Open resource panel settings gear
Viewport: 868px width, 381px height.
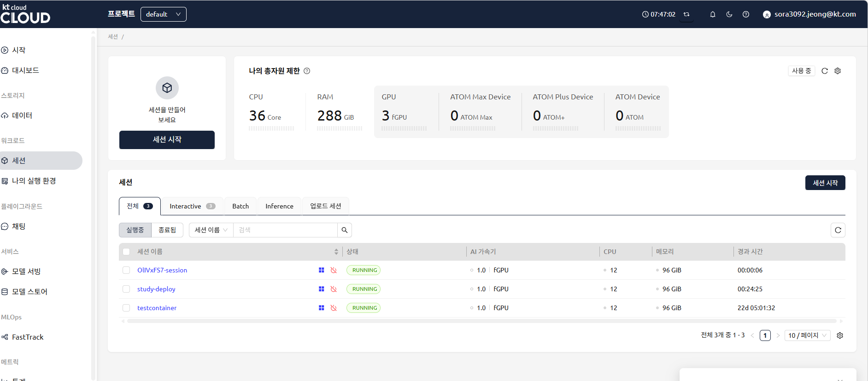838,71
